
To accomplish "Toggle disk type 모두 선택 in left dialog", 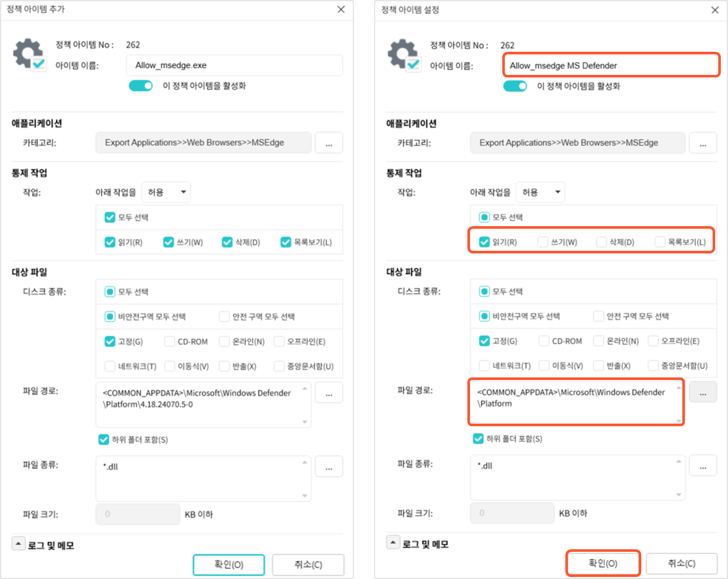I will pos(110,292).
